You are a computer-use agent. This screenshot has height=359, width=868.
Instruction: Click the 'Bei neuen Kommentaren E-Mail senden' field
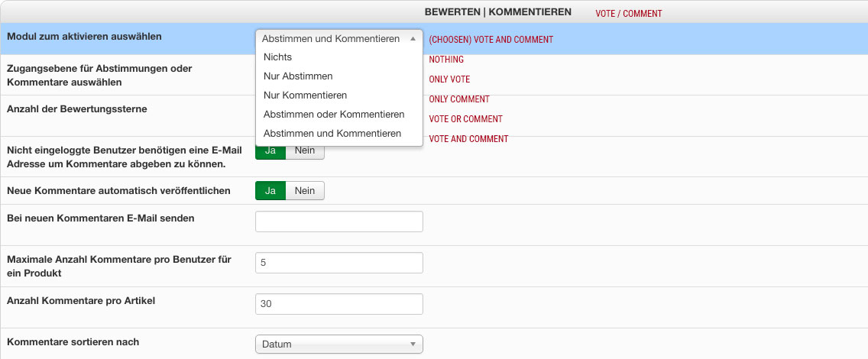338,222
